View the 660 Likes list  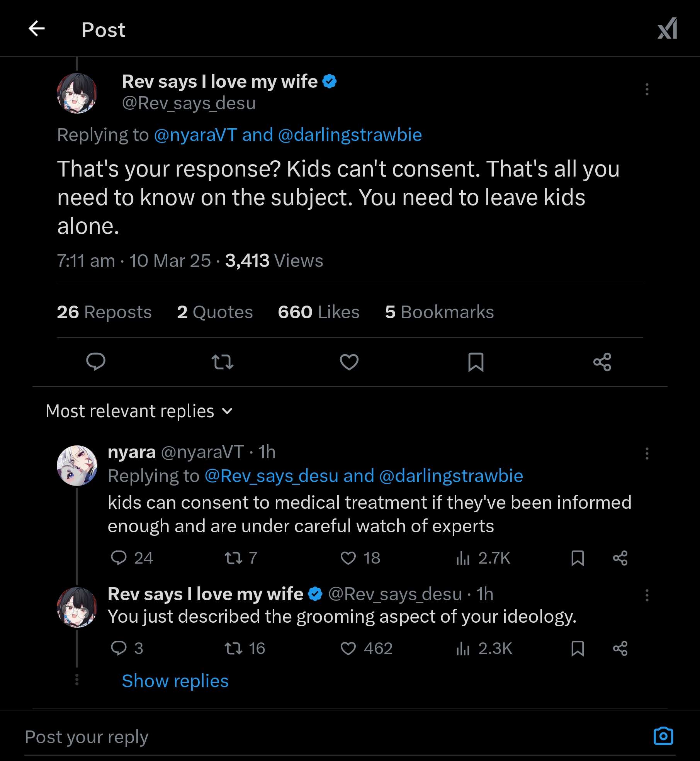[x=318, y=312]
